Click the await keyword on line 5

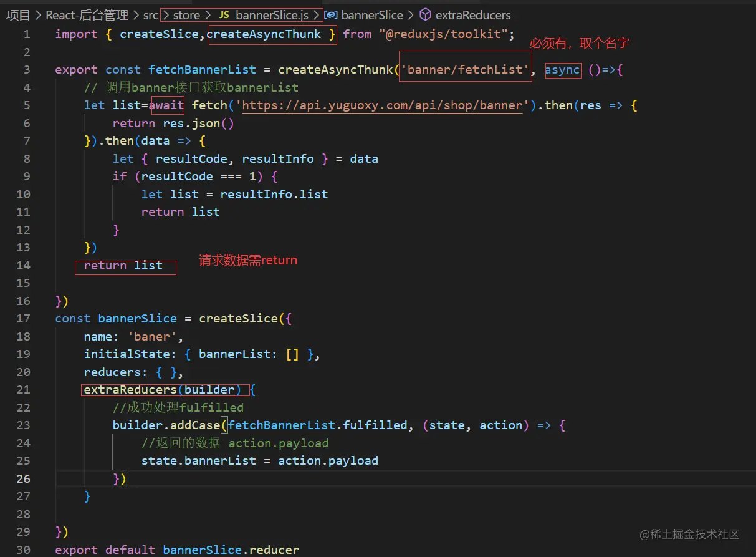point(166,105)
